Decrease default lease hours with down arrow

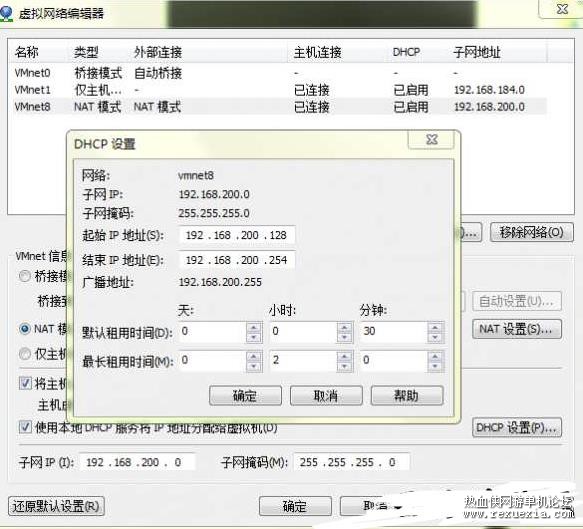tap(344, 337)
